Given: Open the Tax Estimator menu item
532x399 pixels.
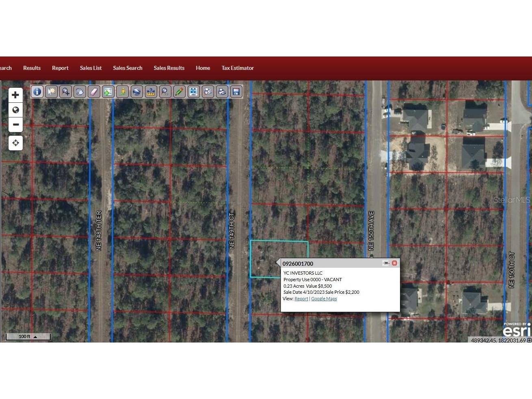Looking at the screenshot, I should (x=238, y=68).
